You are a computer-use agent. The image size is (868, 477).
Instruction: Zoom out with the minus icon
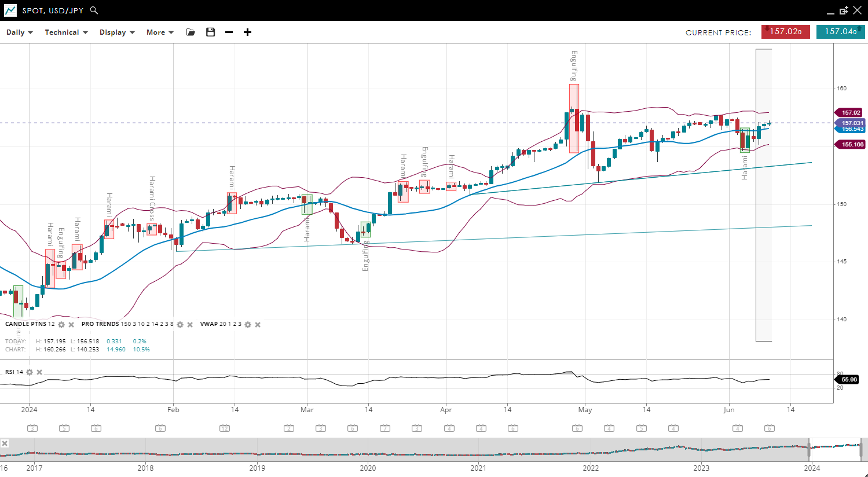point(229,32)
